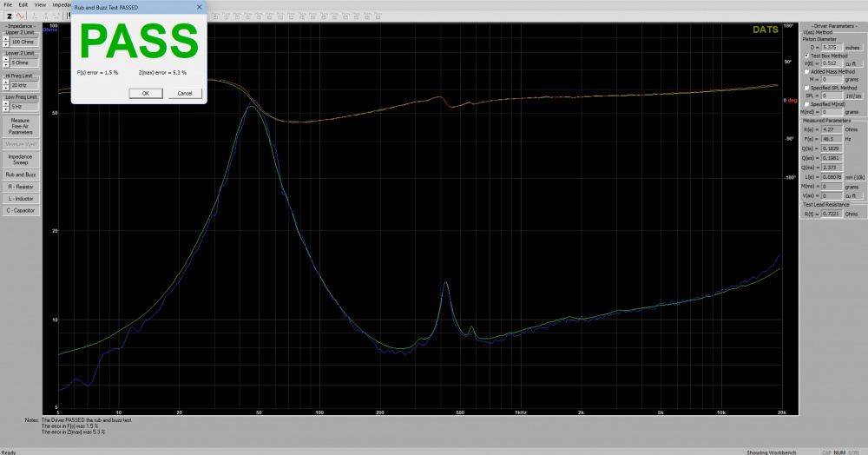This screenshot has height=455, width=868.
Task: Click the L - Inductor measurement button
Action: pyautogui.click(x=20, y=198)
